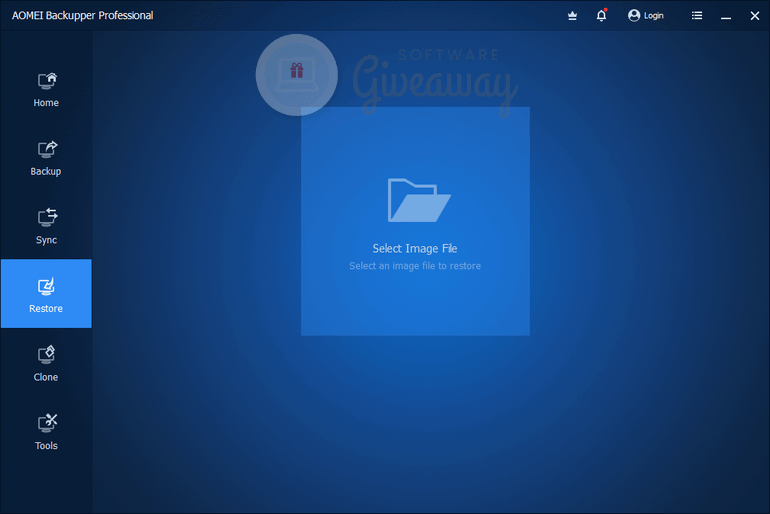Image resolution: width=770 pixels, height=514 pixels.
Task: Open notifications via the bell icon
Action: click(x=601, y=16)
